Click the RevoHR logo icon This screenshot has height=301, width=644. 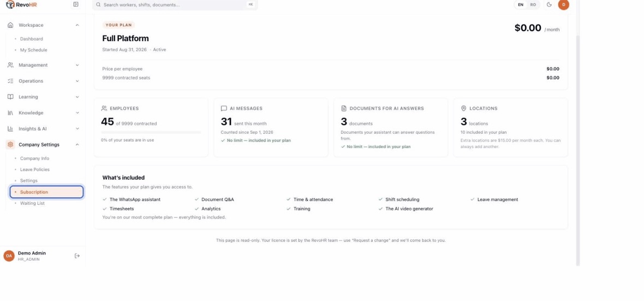(10, 4)
